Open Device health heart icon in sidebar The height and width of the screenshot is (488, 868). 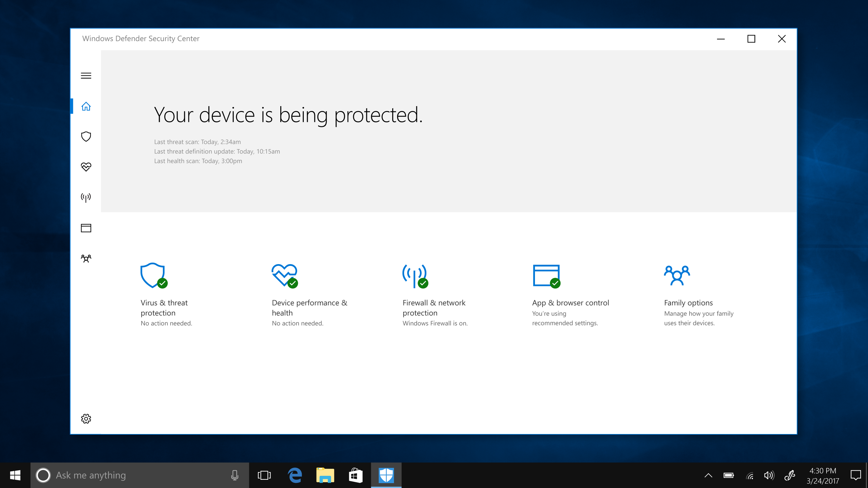point(86,167)
